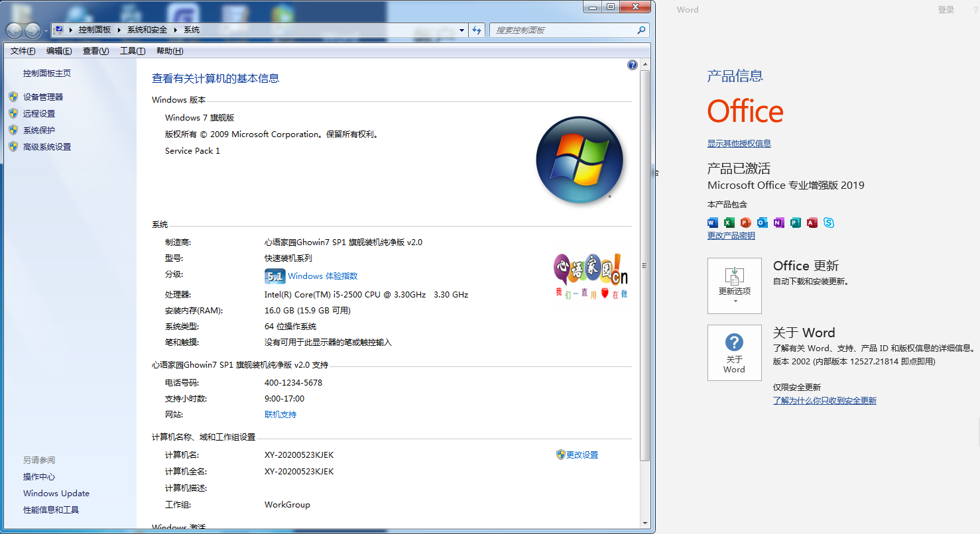This screenshot has height=534, width=980.
Task: Click the Skype icon in Office product list
Action: click(x=829, y=223)
